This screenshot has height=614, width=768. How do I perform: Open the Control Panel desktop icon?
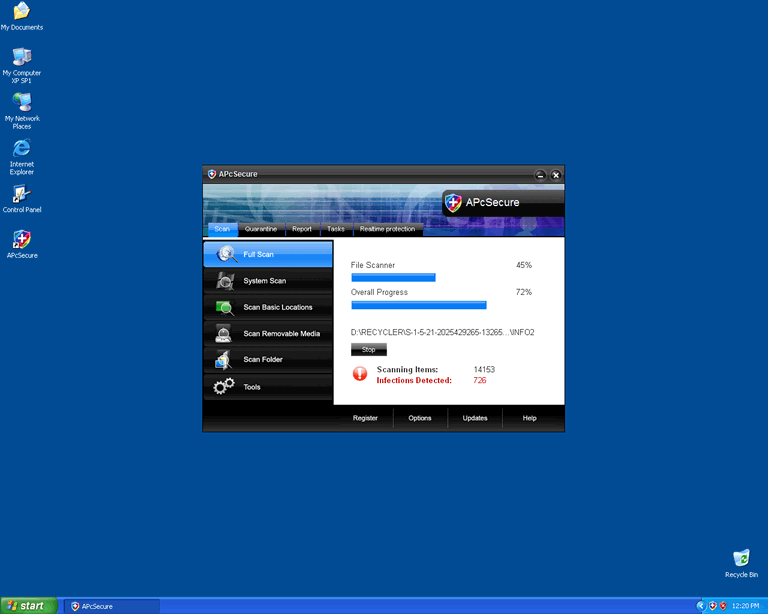pyautogui.click(x=21, y=194)
